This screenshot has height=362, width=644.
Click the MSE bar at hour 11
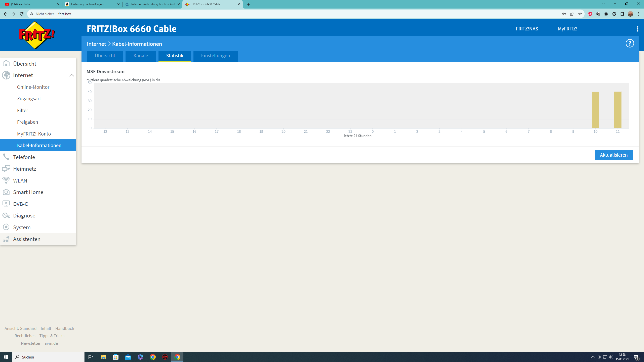tap(618, 110)
